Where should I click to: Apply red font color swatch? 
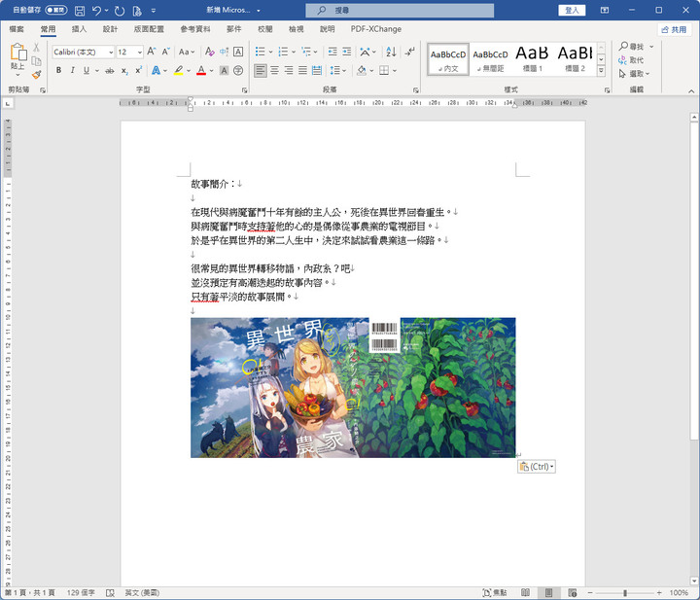201,71
